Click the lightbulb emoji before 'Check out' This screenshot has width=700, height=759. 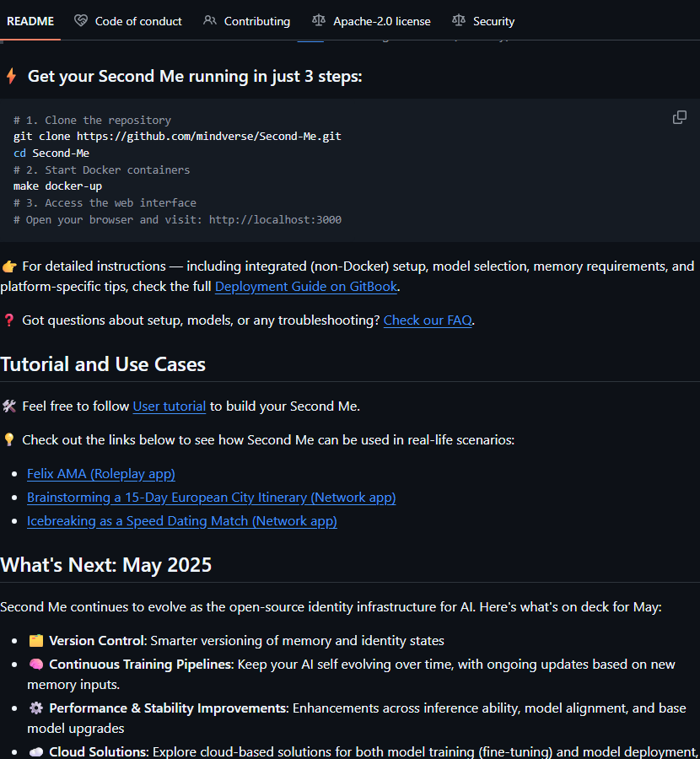click(9, 439)
